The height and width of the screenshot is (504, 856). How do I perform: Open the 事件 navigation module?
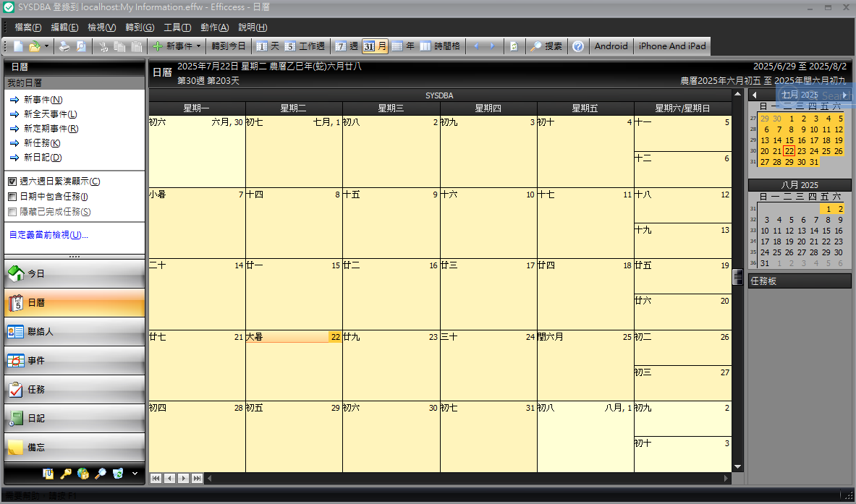pos(75,361)
